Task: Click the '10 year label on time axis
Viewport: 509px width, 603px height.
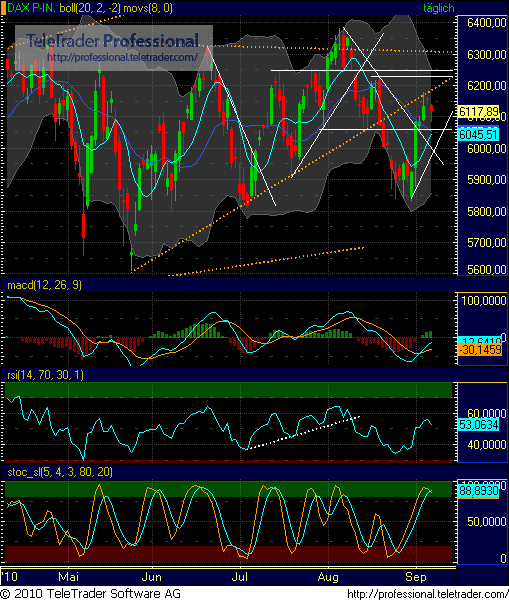Action: (10, 577)
